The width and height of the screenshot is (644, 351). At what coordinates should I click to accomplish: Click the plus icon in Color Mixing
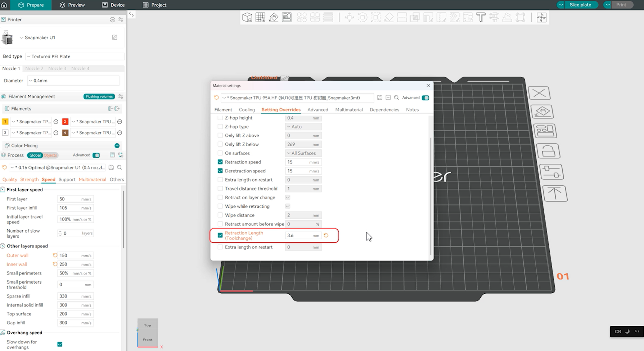click(x=117, y=146)
